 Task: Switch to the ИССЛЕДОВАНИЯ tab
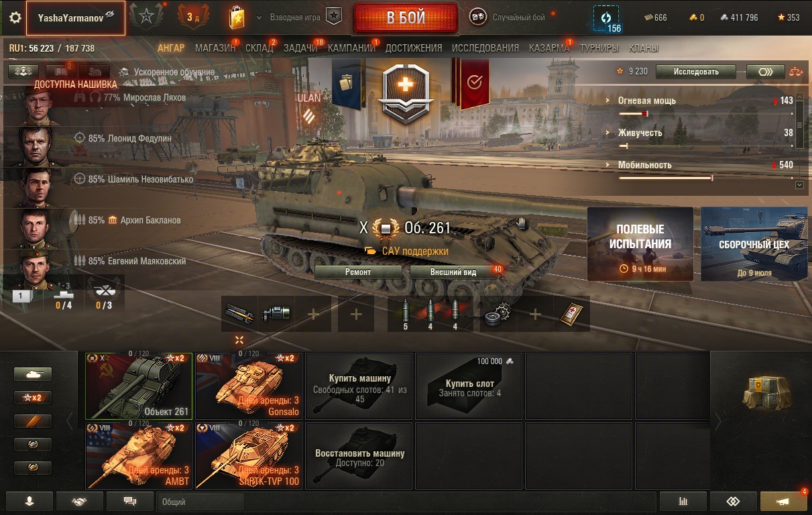coord(485,48)
